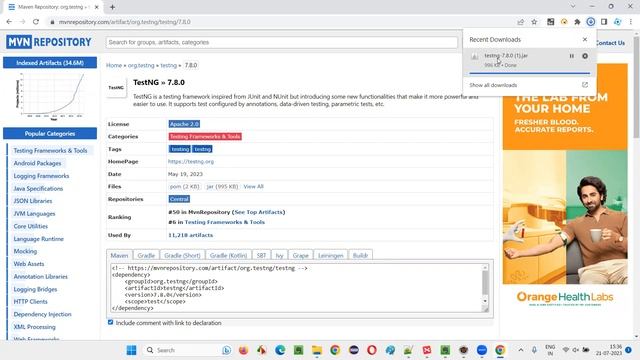Open testng breadcrumb link
Screen dimensions: 640x360
pos(169,65)
